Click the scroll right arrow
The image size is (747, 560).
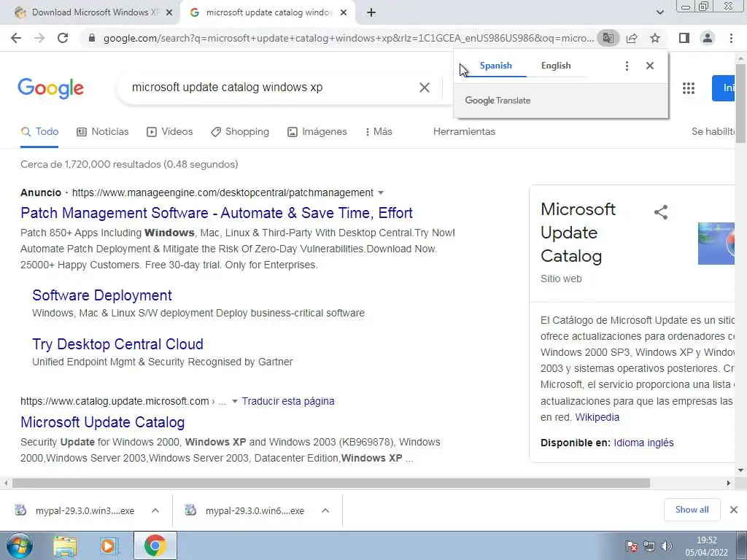tap(729, 483)
